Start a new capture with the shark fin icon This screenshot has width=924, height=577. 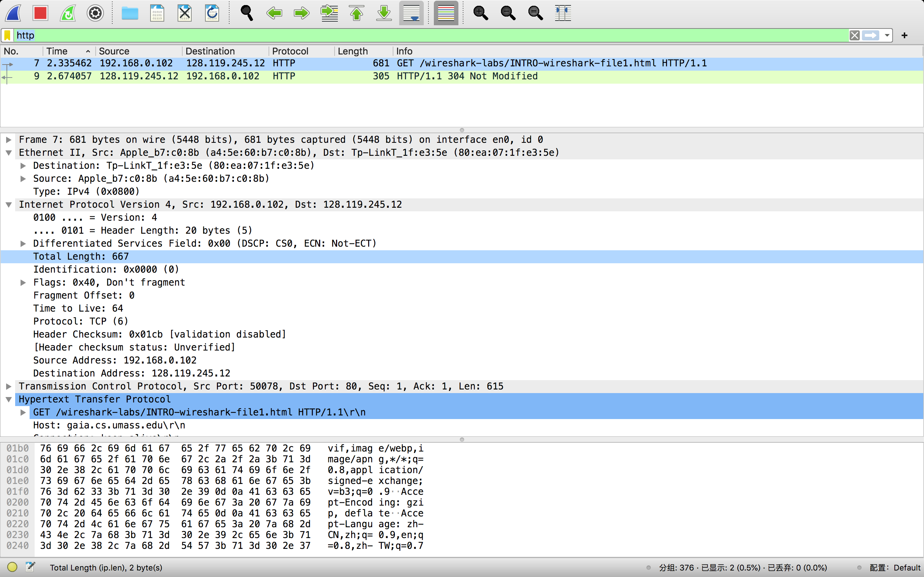[x=13, y=13]
